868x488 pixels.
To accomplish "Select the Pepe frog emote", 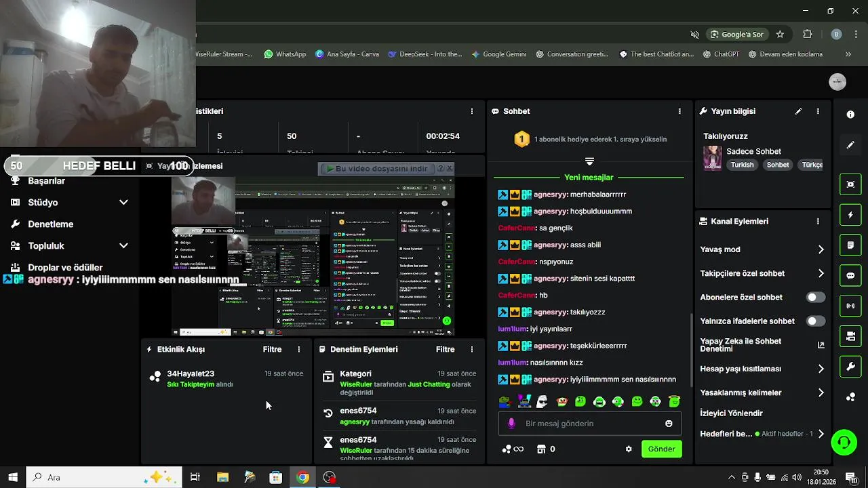I will pyautogui.click(x=505, y=401).
